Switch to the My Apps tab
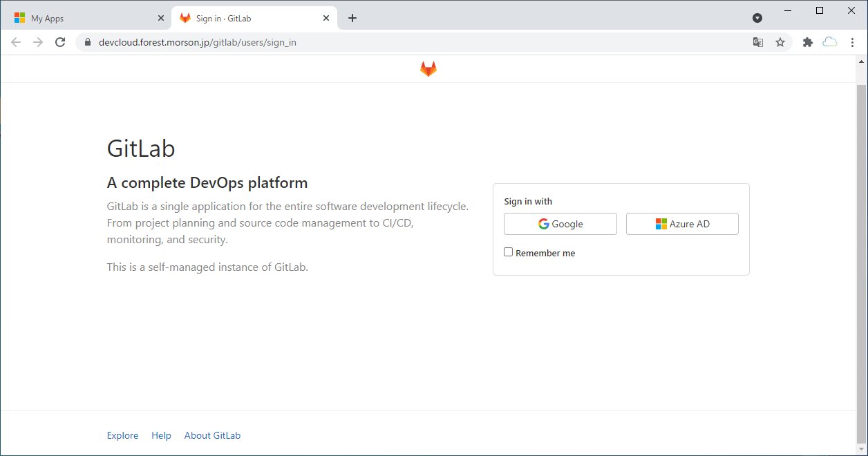 point(83,19)
